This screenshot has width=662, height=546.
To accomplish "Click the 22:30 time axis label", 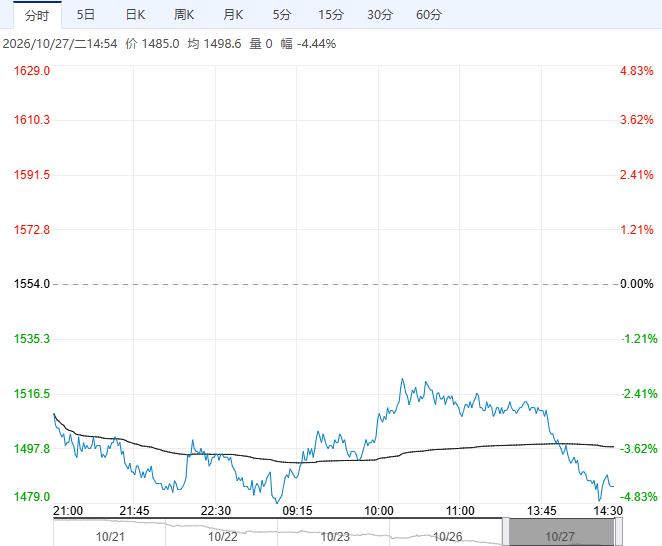I will [216, 511].
